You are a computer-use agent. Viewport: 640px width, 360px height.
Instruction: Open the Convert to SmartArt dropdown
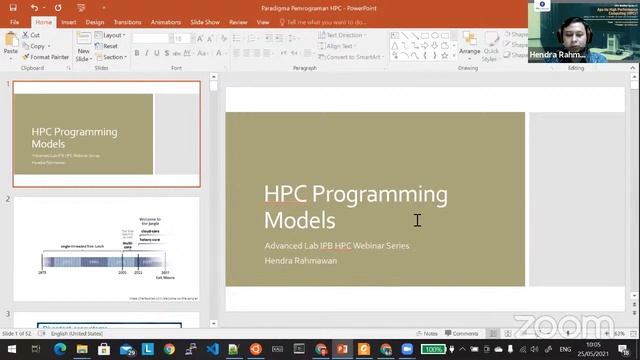coord(351,57)
